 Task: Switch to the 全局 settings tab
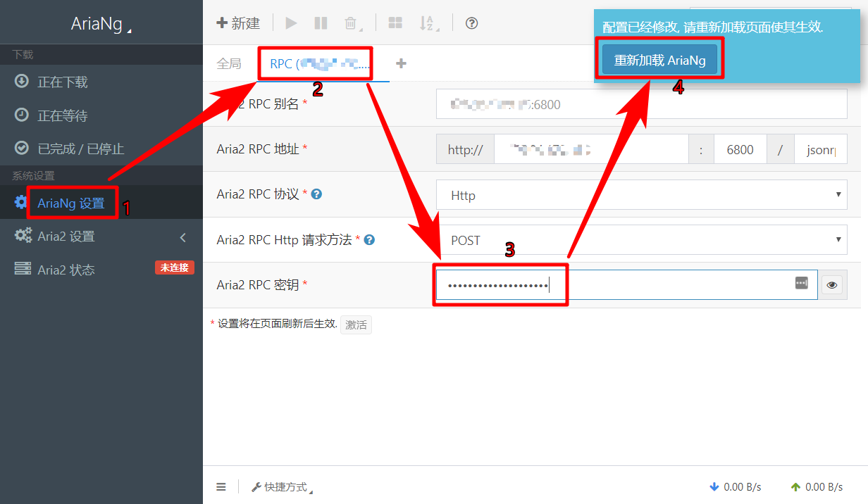[229, 63]
